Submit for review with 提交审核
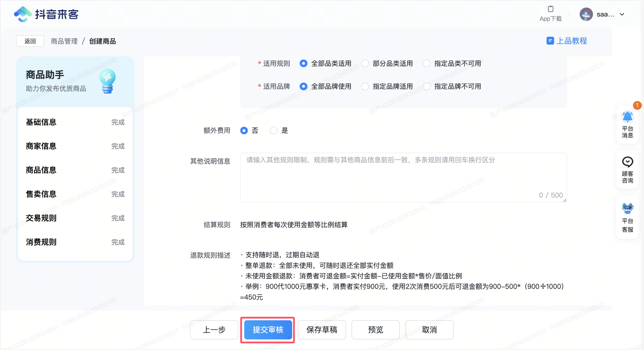 click(267, 330)
